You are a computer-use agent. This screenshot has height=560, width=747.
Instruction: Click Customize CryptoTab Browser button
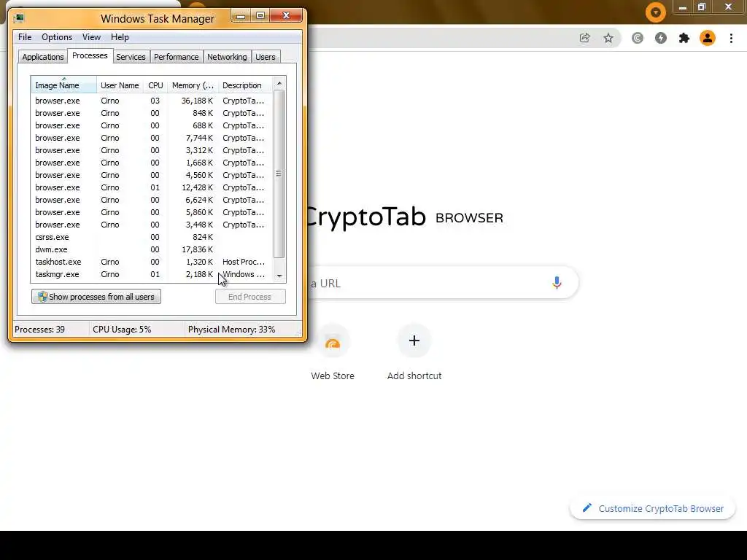tap(653, 508)
